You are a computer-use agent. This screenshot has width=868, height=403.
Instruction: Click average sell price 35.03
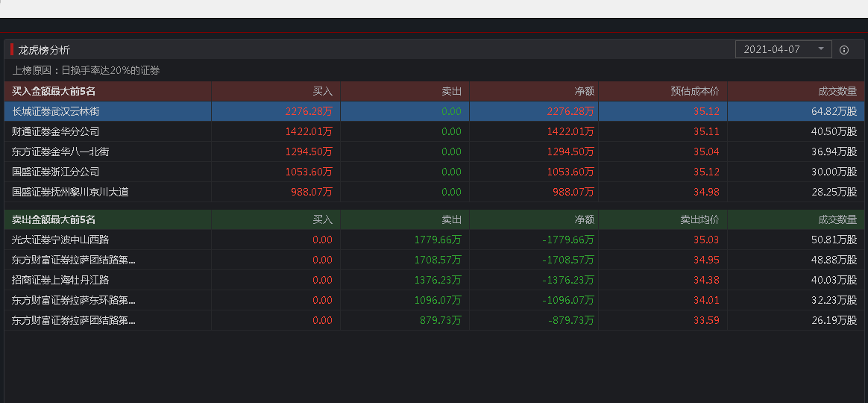pos(706,240)
